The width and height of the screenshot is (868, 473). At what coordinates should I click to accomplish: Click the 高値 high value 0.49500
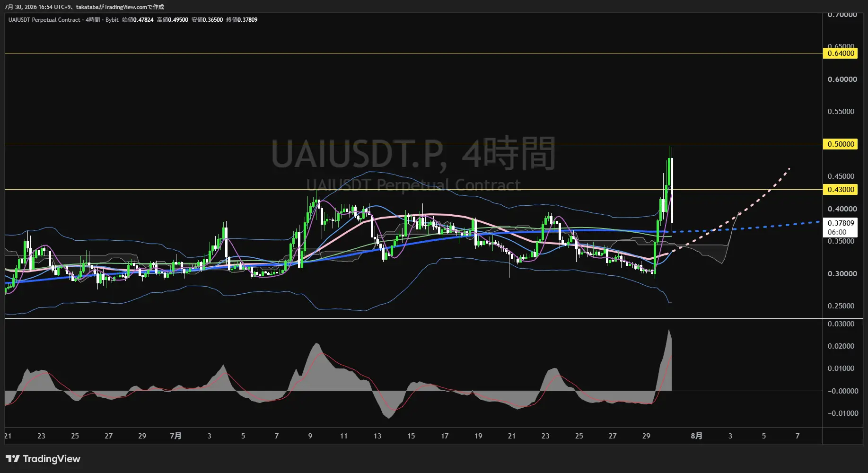pos(178,20)
